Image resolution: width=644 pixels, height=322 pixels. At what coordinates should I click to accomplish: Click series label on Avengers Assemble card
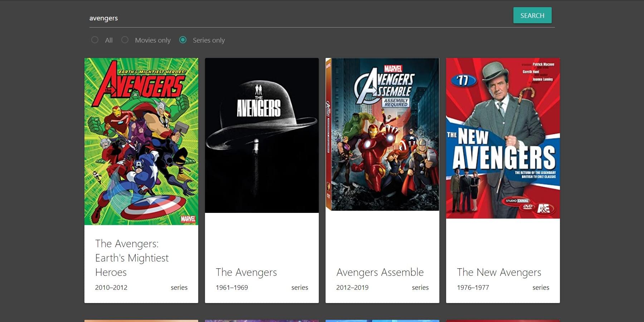420,287
